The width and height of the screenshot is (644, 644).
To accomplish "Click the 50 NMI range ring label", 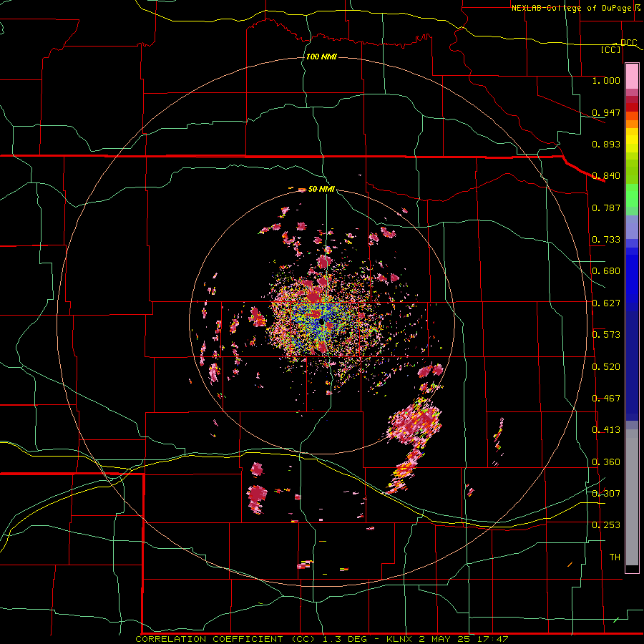I will point(321,189).
